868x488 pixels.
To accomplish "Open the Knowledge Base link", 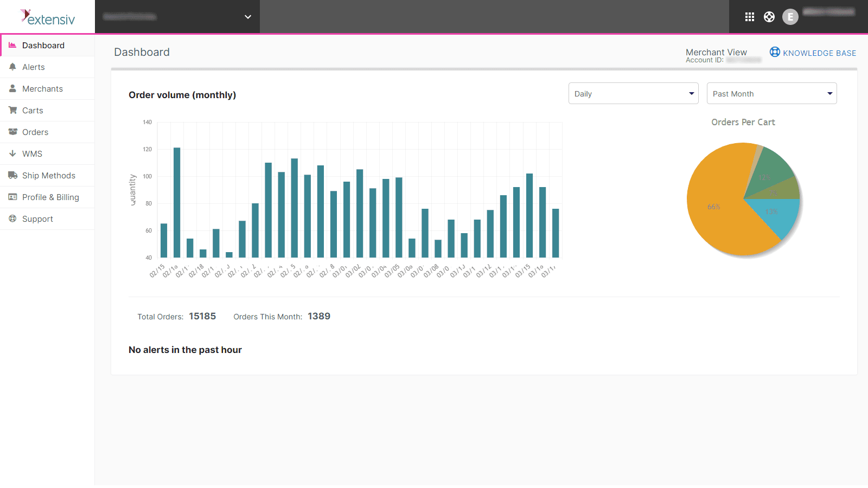I will point(813,53).
